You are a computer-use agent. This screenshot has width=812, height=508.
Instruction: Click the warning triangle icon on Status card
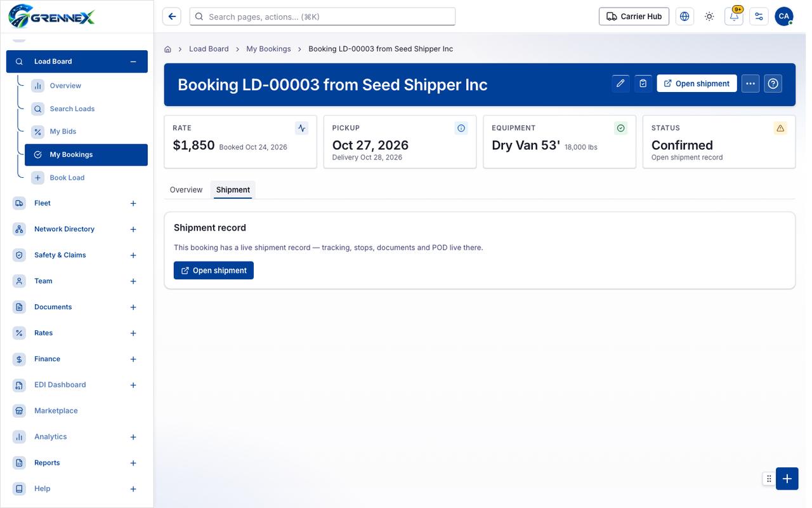[780, 128]
